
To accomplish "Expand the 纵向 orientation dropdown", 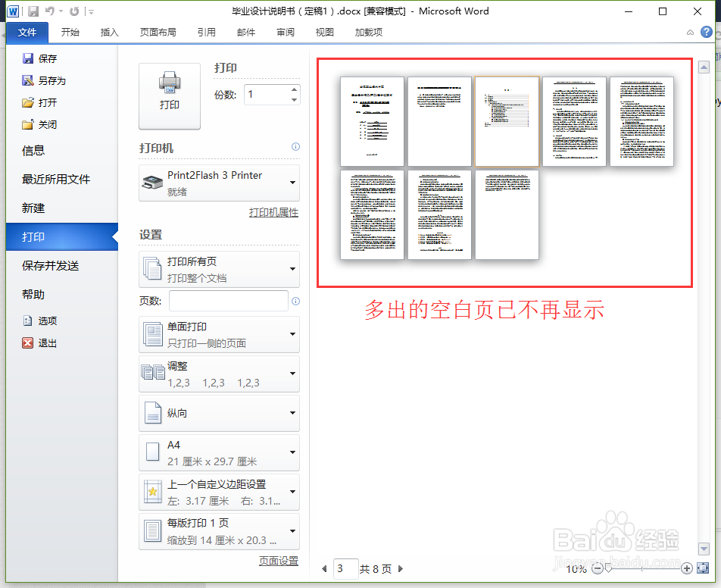I will point(219,413).
